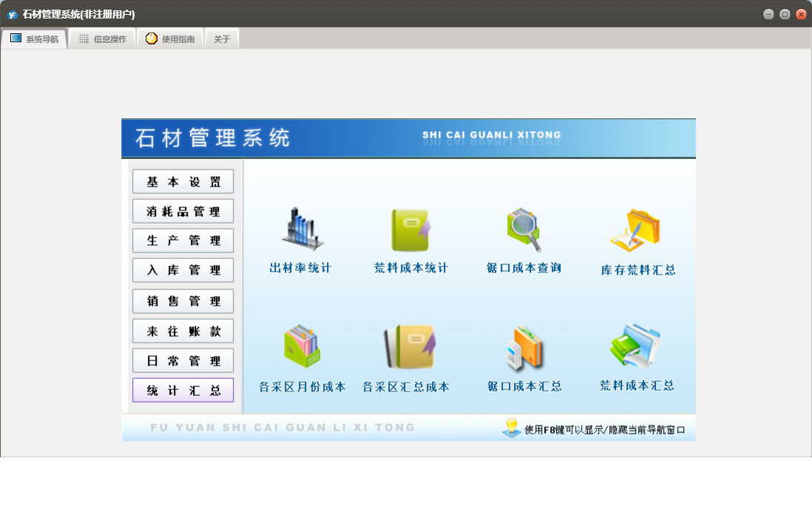
Task: Click the 消耗品管理 button
Action: pyautogui.click(x=183, y=212)
